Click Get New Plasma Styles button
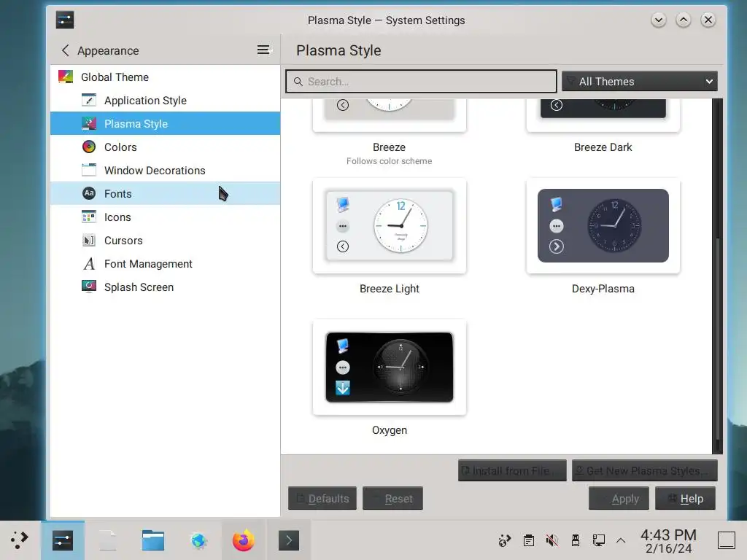 click(645, 470)
